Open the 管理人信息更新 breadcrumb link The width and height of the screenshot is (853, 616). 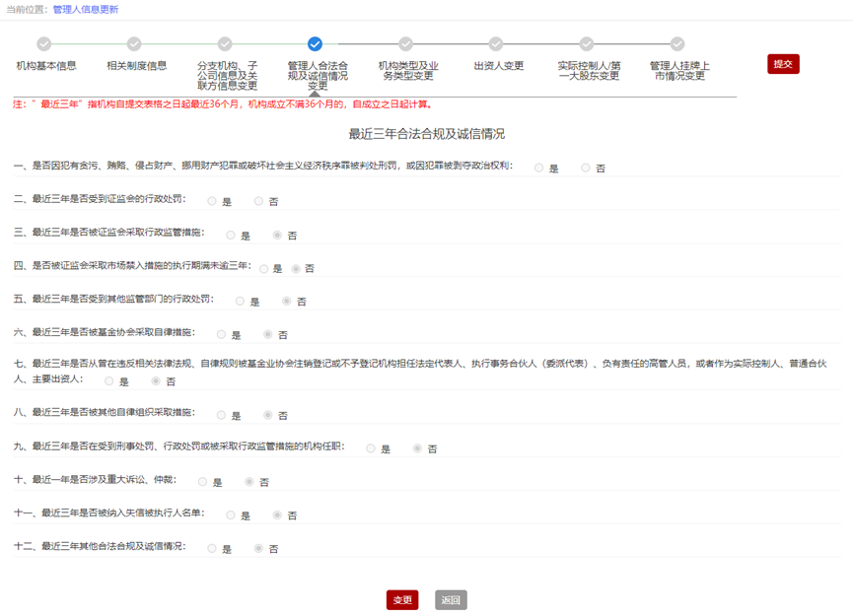tap(86, 9)
